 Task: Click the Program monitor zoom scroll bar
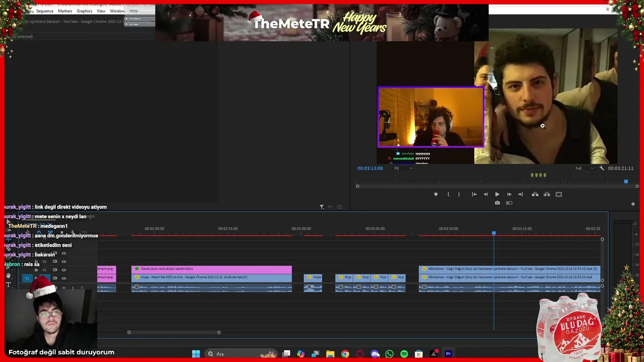(x=497, y=187)
